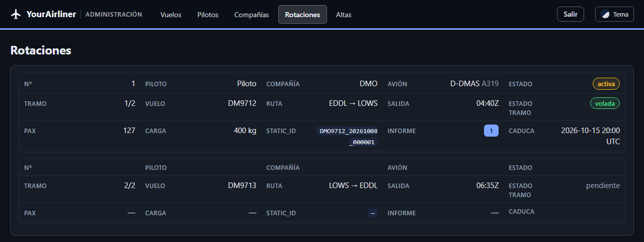Click the empty static ID dash badge
Screen dimensions: 644x242
click(373, 213)
